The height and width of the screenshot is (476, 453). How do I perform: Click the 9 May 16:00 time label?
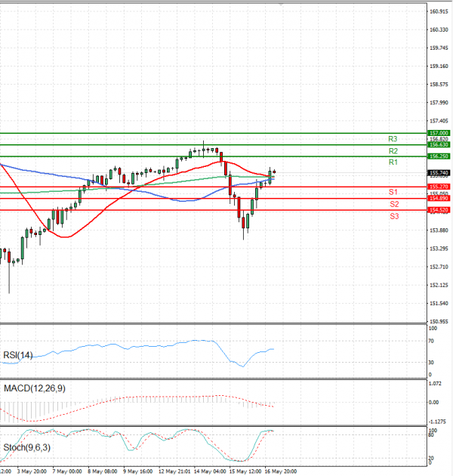click(137, 471)
